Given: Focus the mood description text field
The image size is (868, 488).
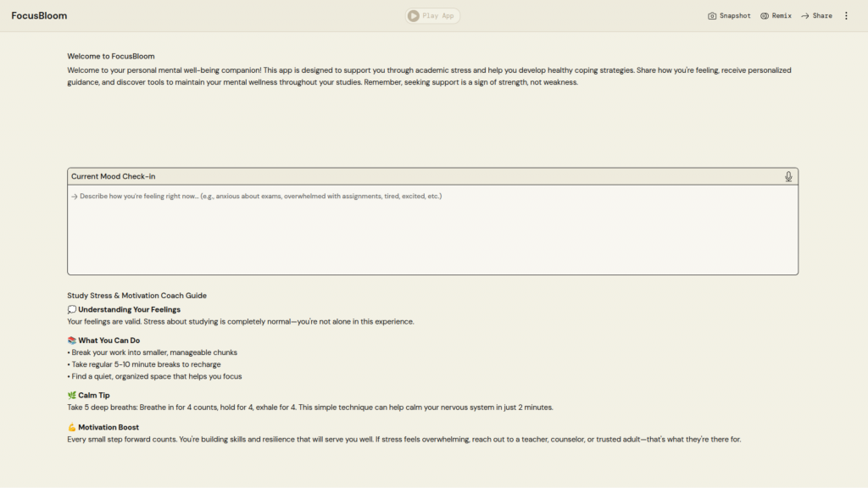Looking at the screenshot, I should click(x=432, y=233).
